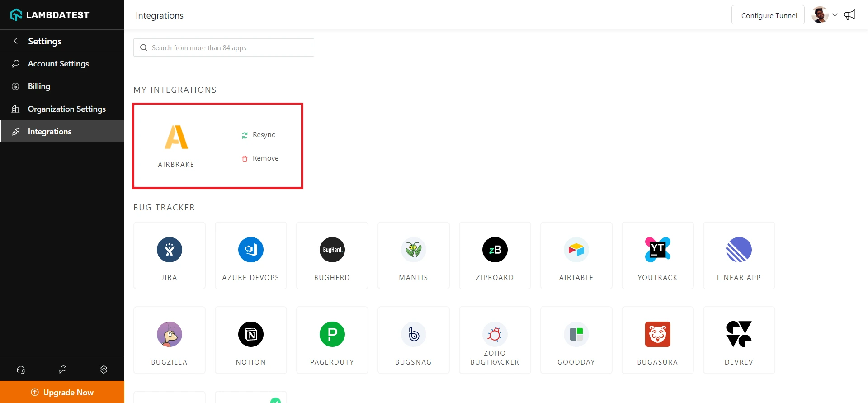The image size is (868, 403).
Task: Choose the YouTrack integration icon
Action: click(658, 250)
